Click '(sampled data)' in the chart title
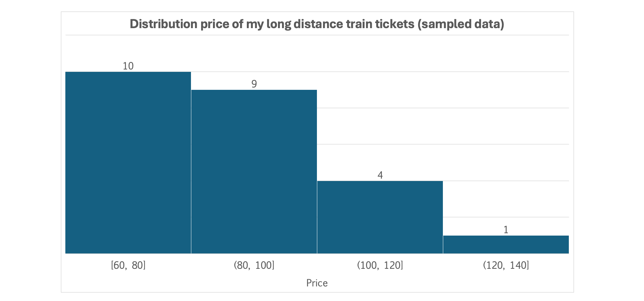The height and width of the screenshot is (301, 644). tap(460, 24)
